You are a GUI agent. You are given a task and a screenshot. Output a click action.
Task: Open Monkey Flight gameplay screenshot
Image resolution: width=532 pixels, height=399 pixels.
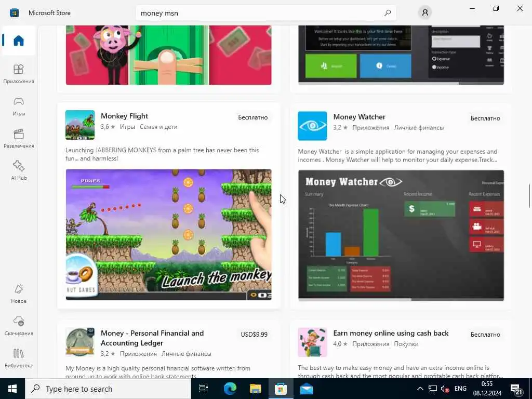(x=169, y=234)
